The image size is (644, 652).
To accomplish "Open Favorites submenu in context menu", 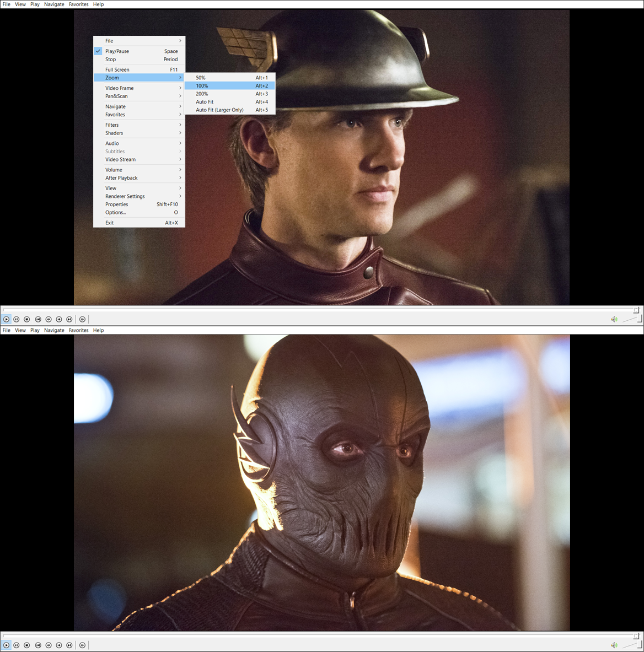I will point(139,115).
